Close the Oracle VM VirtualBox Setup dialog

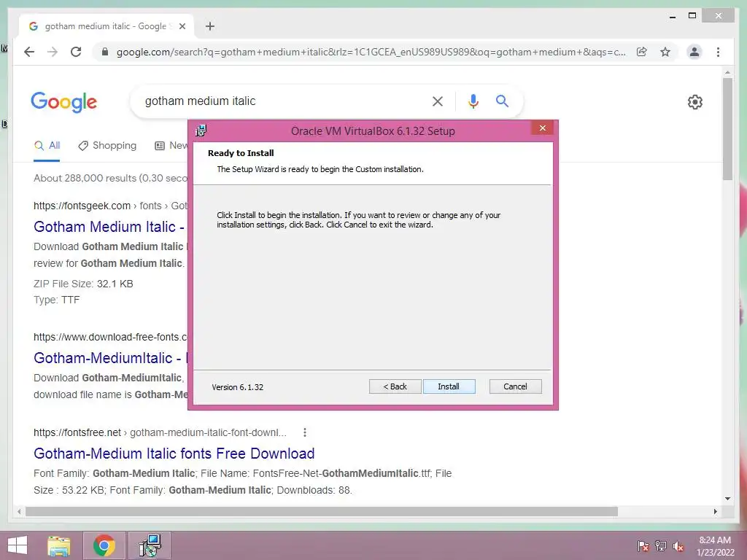coord(543,128)
